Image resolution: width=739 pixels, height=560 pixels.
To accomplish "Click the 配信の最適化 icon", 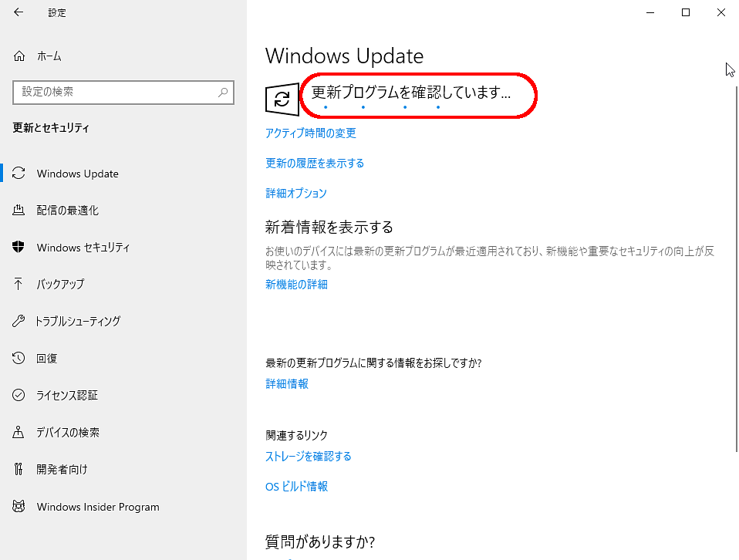I will pos(19,211).
